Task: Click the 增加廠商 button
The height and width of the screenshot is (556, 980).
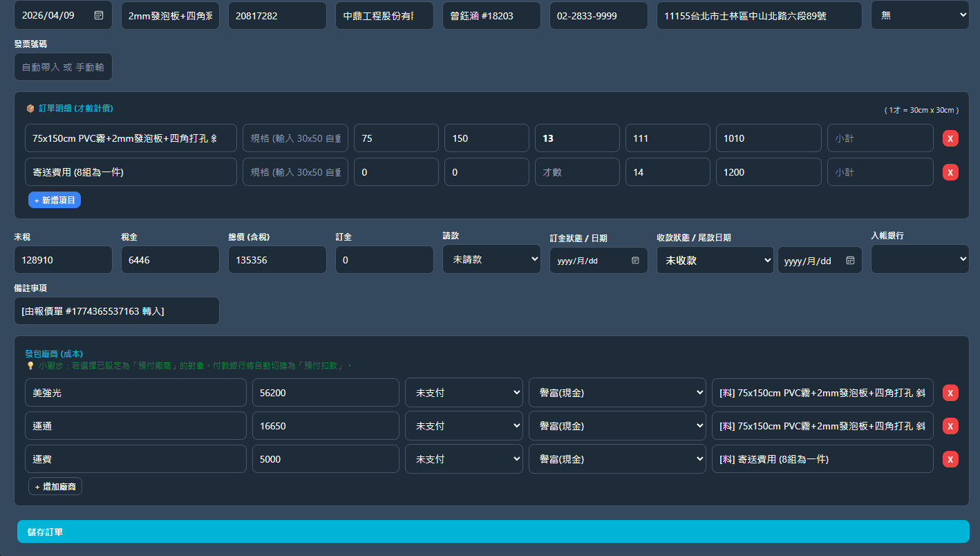Action: click(x=55, y=486)
